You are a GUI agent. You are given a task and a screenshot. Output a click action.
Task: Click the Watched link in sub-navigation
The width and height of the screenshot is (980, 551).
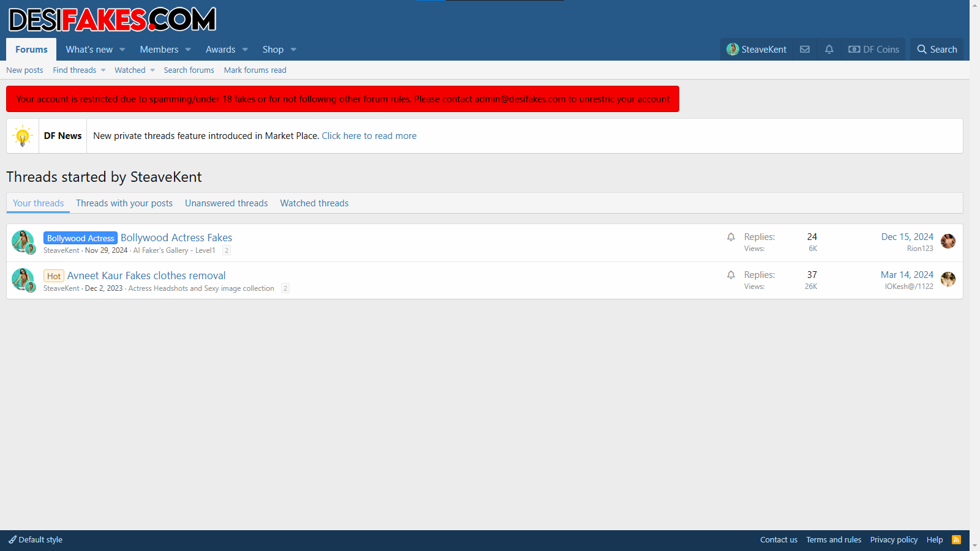pos(130,70)
